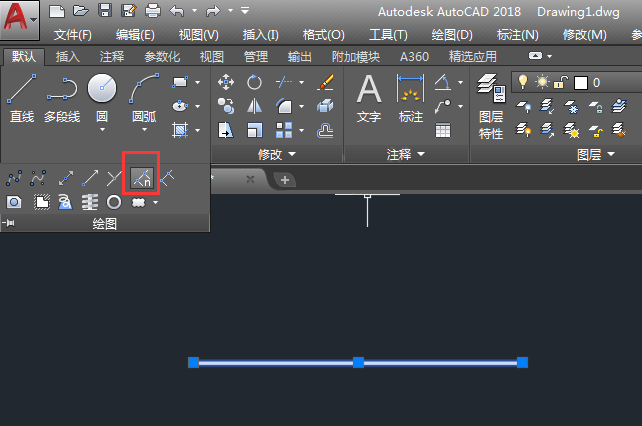Select the Donut tool in Draw panel
642x426 pixels.
[114, 202]
